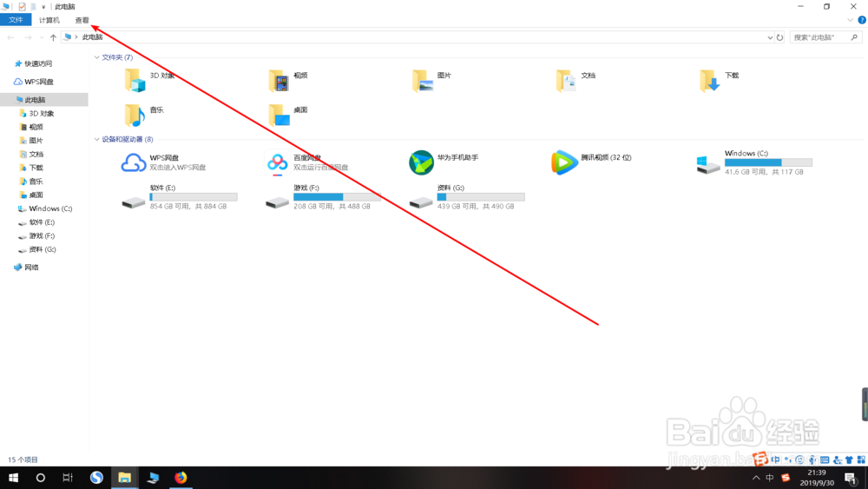Select the WPS网盘 cloud icon
The image size is (868, 489).
coord(134,162)
